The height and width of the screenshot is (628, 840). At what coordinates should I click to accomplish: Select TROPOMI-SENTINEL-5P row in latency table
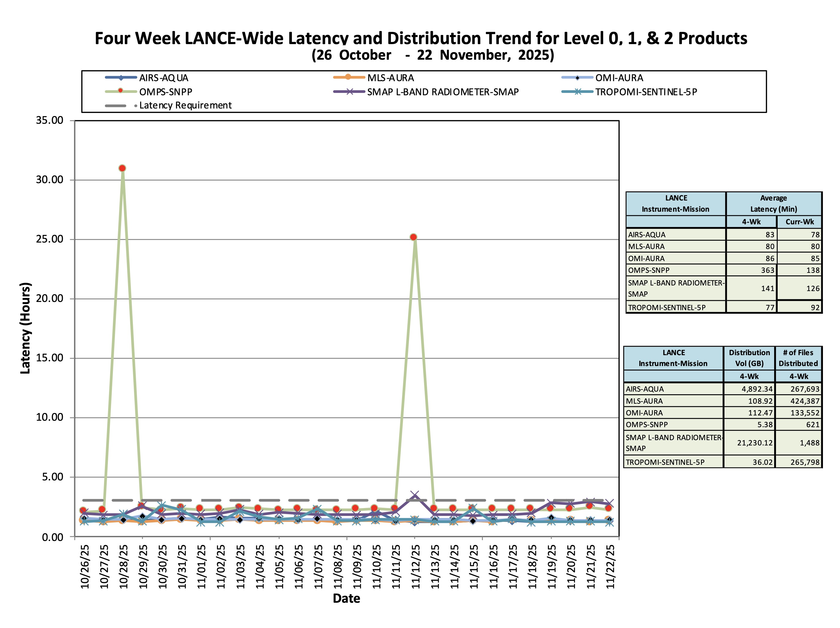pos(667,307)
